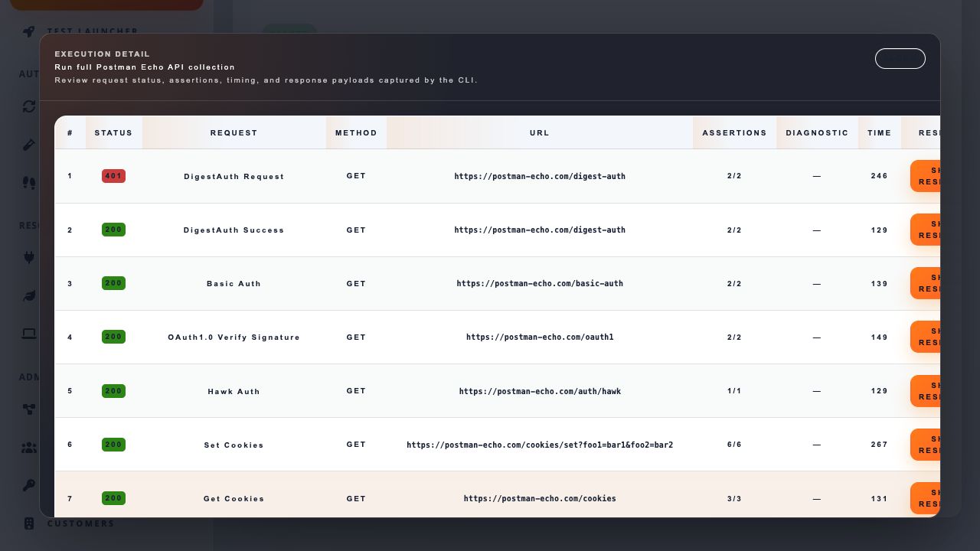The image size is (980, 551).
Task: Click the 200 status badge for DigestAuth Success
Action: 113,230
